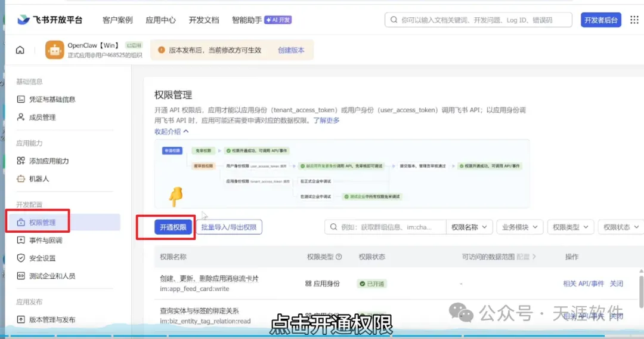Click the OpenClaw robot app icon

tap(55, 50)
